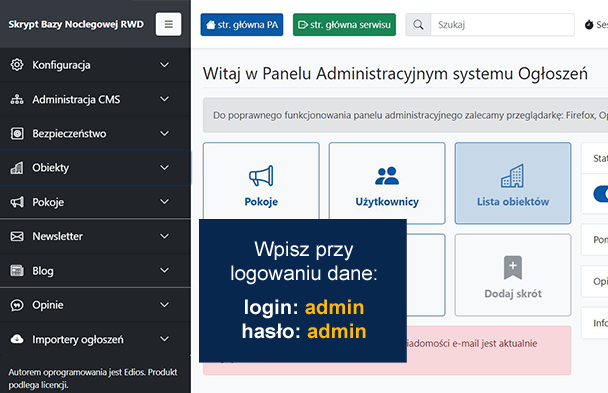Image resolution: width=608 pixels, height=393 pixels.
Task: Open the Obiekty menu item
Action: [x=50, y=168]
